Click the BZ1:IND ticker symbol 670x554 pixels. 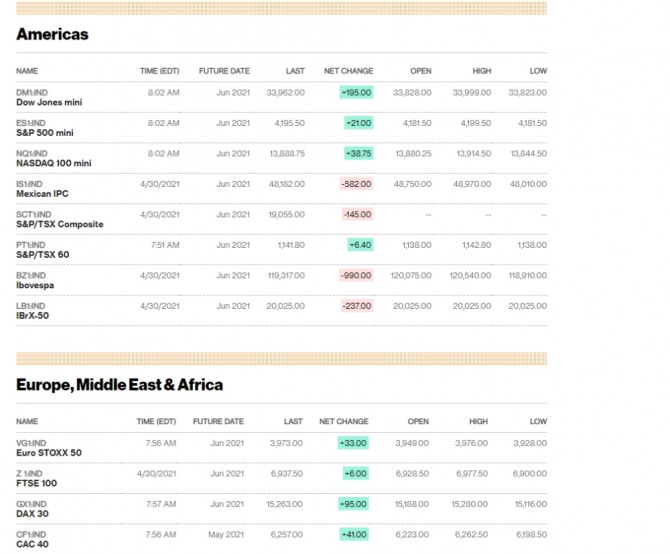[x=31, y=276]
